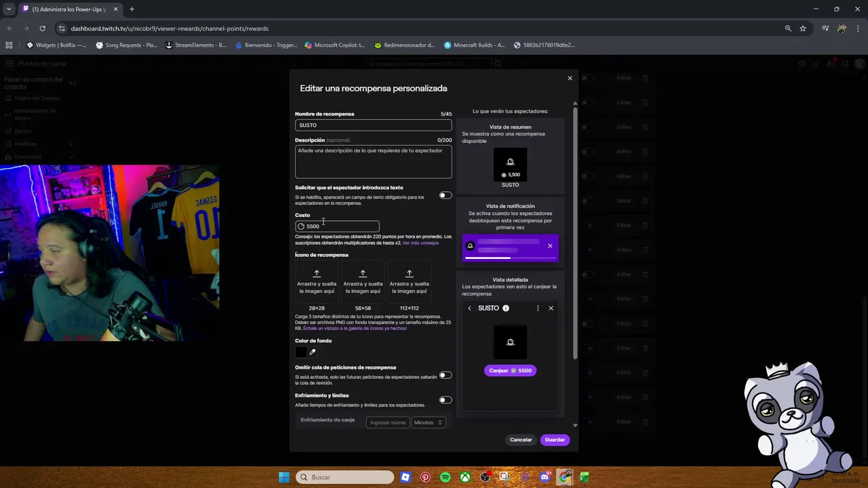Screen dimensions: 868x488
Task: Click the dialog vertical scrollbar
Action: (575, 232)
